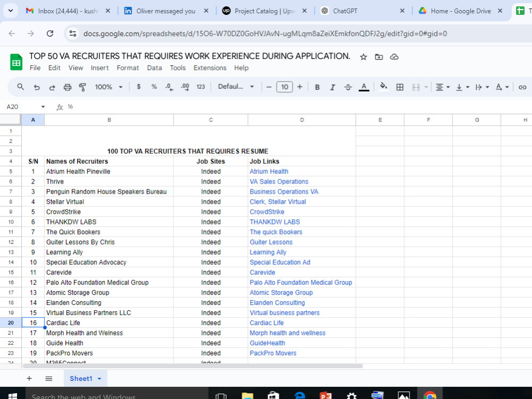This screenshot has width=532, height=399.
Task: Open the View menu
Action: [76, 68]
